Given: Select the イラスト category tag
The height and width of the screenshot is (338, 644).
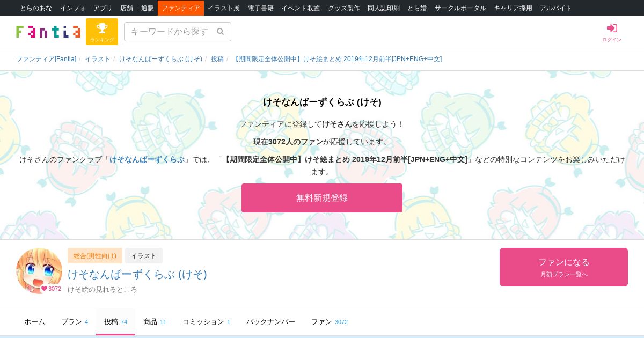Looking at the screenshot, I should tap(144, 256).
